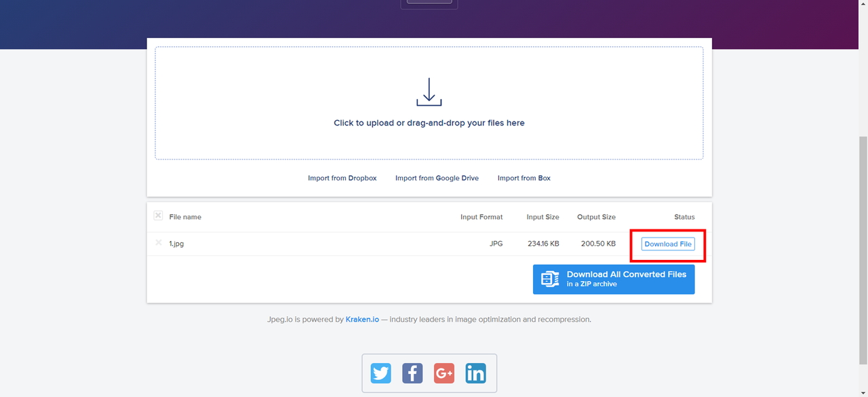Viewport: 868px width, 397px height.
Task: Select the 1.jpg file name
Action: click(176, 244)
